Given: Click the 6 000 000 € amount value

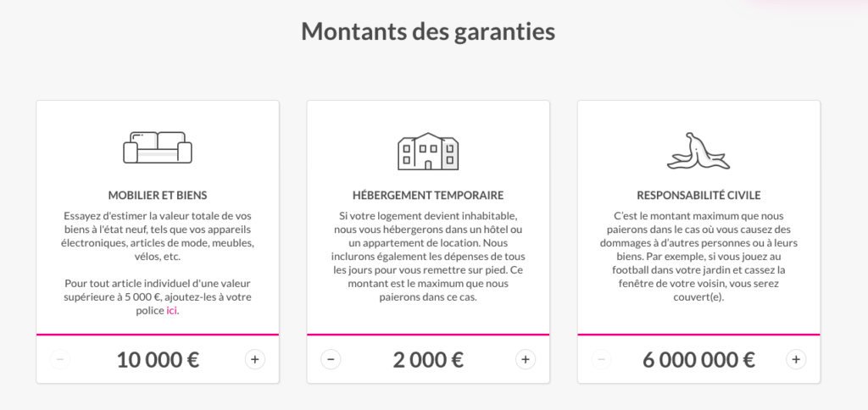Looking at the screenshot, I should click(698, 359).
